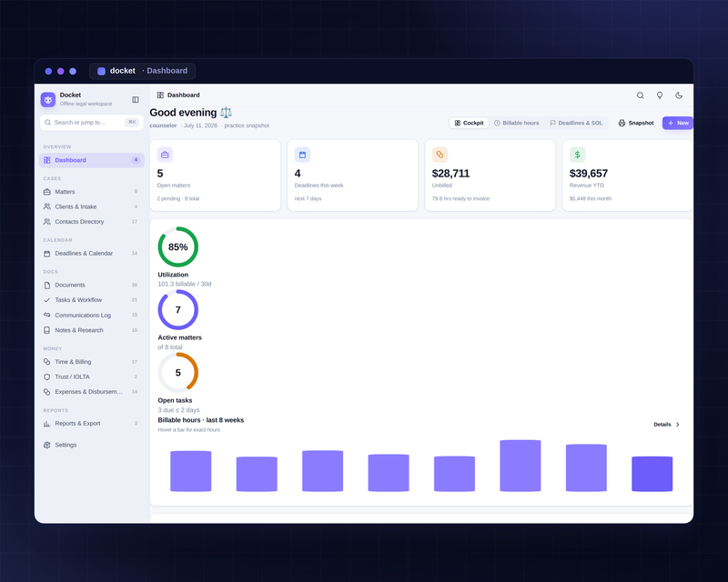Click the Notes & Research book icon
The width and height of the screenshot is (728, 582).
(x=47, y=330)
